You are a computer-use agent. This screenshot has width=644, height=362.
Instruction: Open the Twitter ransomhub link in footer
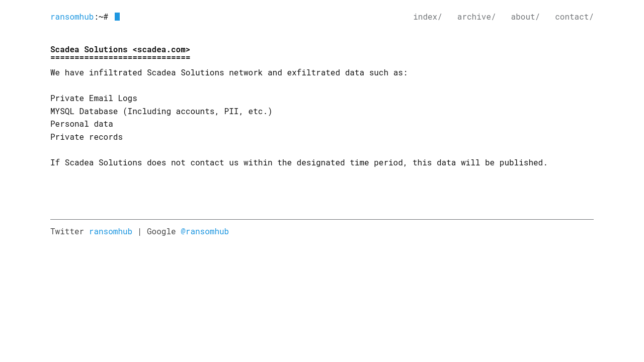pos(111,232)
